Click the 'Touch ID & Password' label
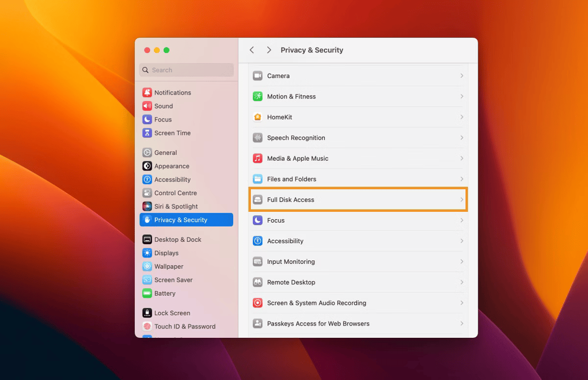Viewport: 588px width, 380px height. [185, 327]
